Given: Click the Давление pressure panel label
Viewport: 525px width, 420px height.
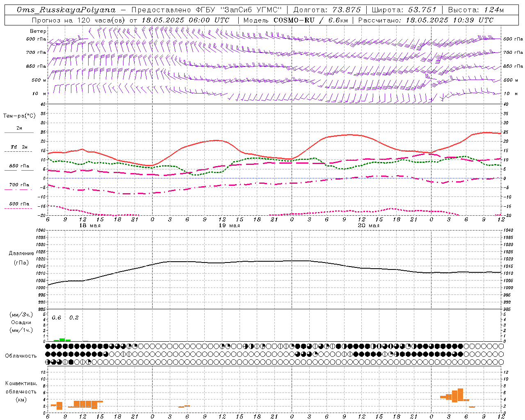Looking at the screenshot, I should (x=21, y=253).
